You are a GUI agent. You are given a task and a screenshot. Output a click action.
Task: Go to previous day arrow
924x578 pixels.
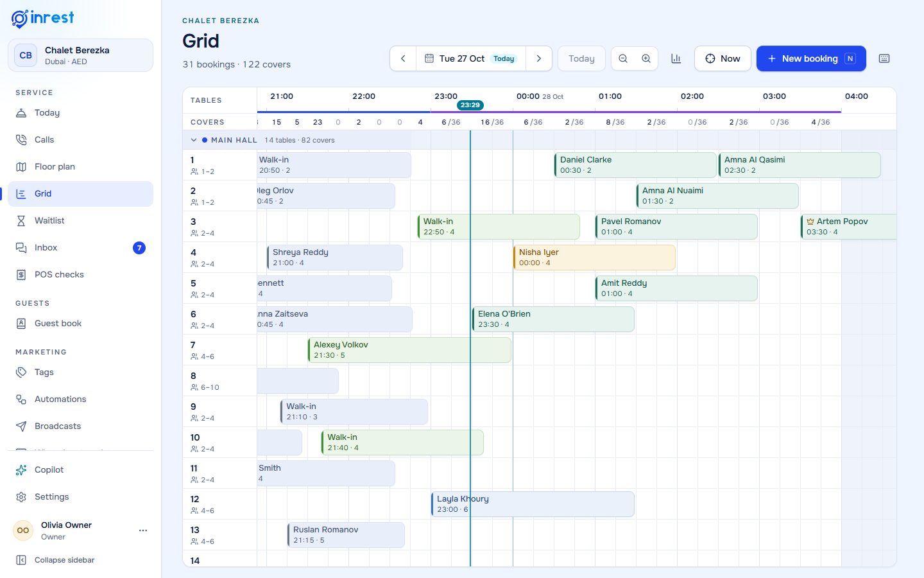403,58
